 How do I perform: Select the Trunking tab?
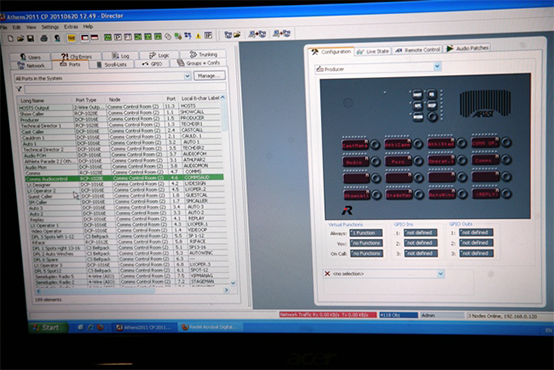pos(204,54)
